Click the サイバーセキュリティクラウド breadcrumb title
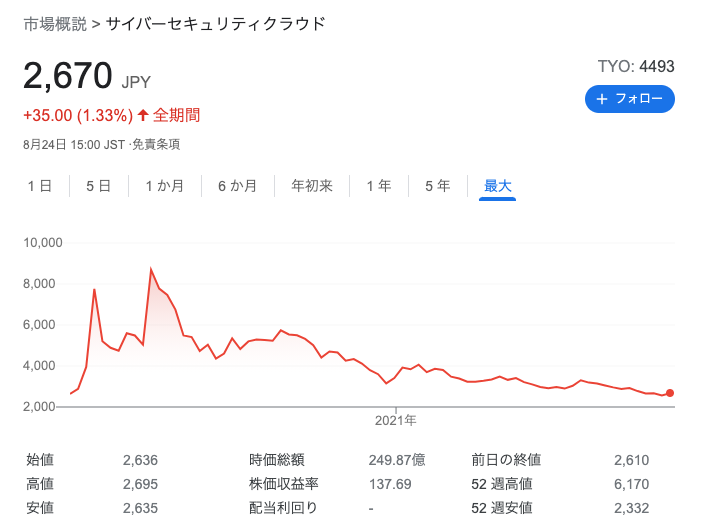 [x=216, y=24]
